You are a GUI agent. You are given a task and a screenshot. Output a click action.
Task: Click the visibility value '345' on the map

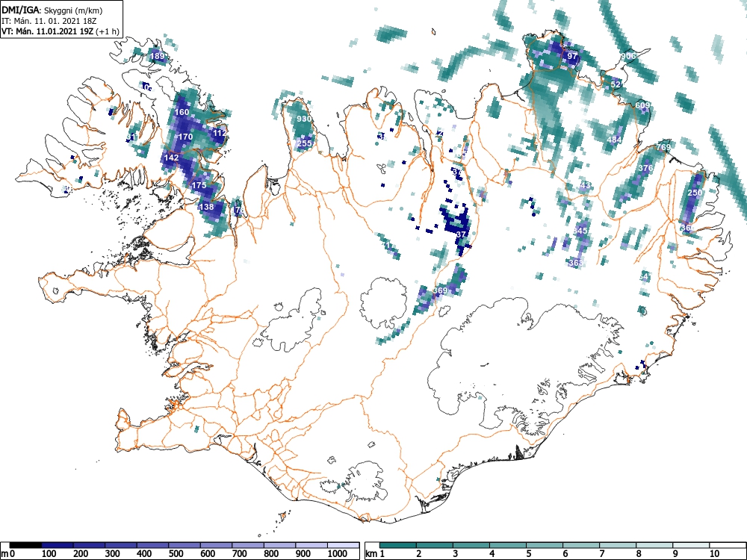click(580, 231)
